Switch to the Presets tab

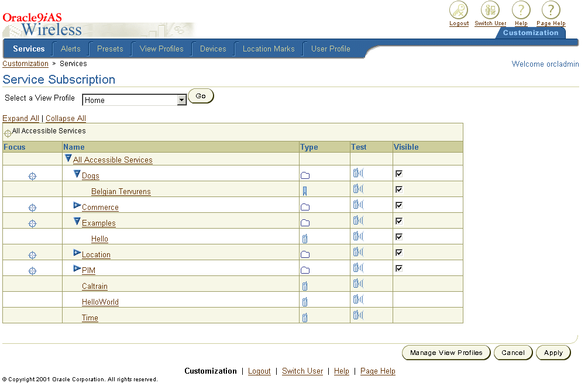pyautogui.click(x=110, y=49)
